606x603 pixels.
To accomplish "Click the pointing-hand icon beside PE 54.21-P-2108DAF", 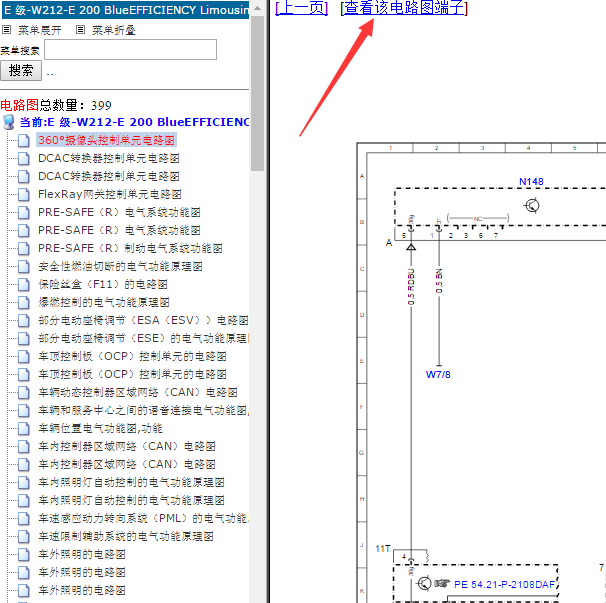I will (x=442, y=583).
